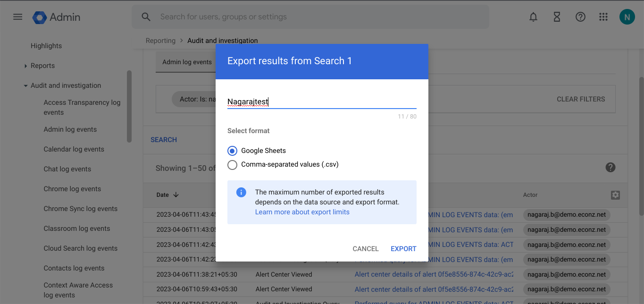This screenshot has height=304, width=644.
Task: Open Highlights in sidebar
Action: pyautogui.click(x=46, y=46)
